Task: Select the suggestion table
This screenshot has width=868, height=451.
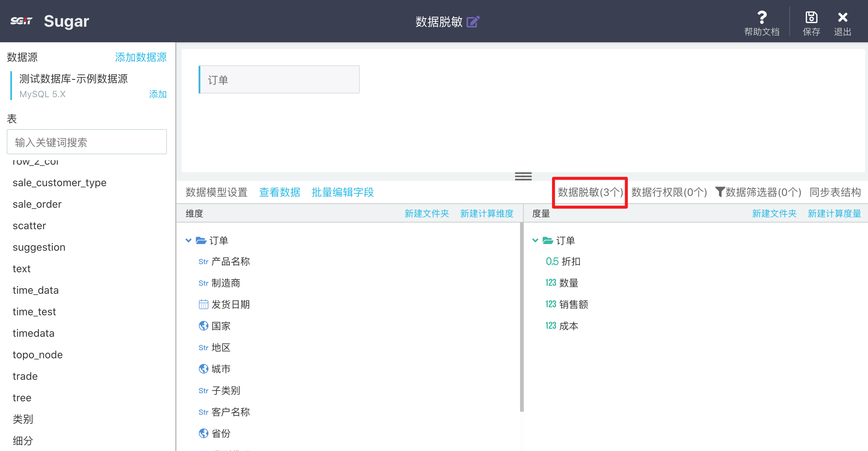Action: coord(39,247)
